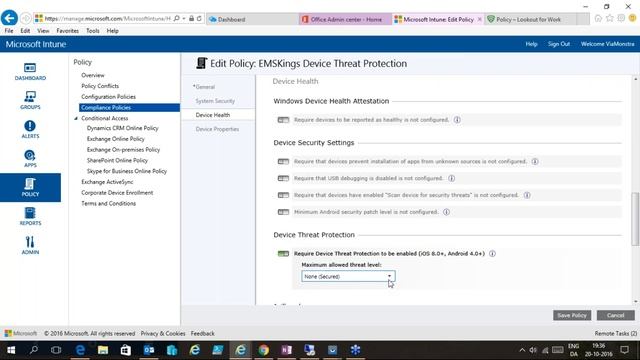Select the Device Properties section
The image size is (640, 360).
pyautogui.click(x=217, y=129)
